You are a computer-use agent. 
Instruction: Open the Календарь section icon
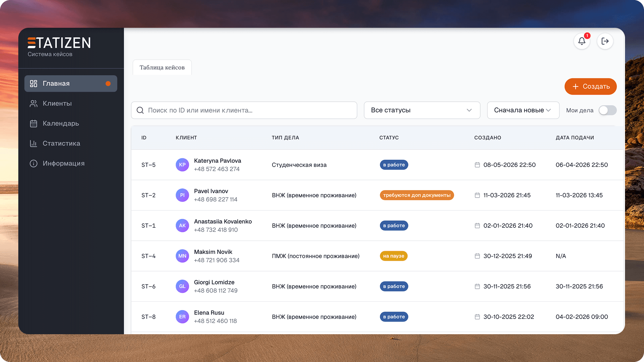point(34,123)
